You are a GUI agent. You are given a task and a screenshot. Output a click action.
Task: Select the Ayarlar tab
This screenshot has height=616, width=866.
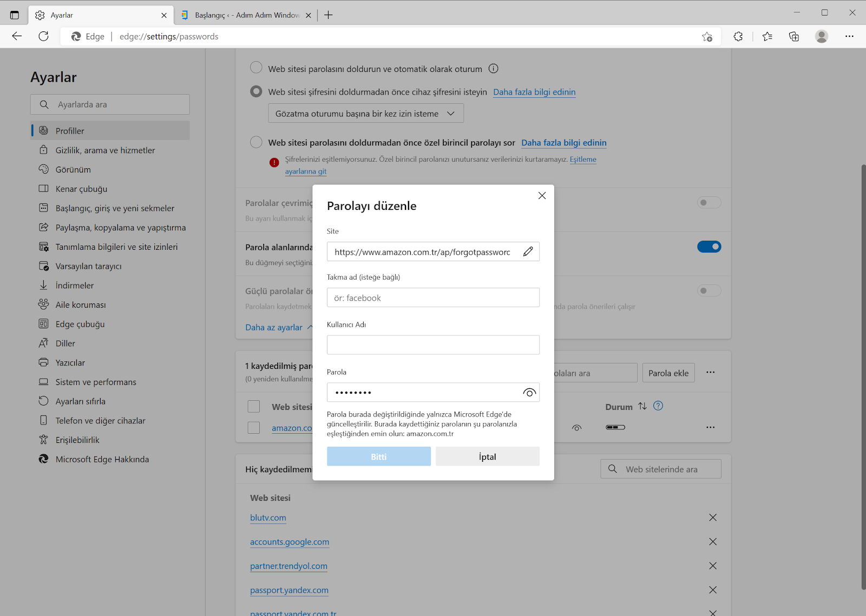point(101,15)
